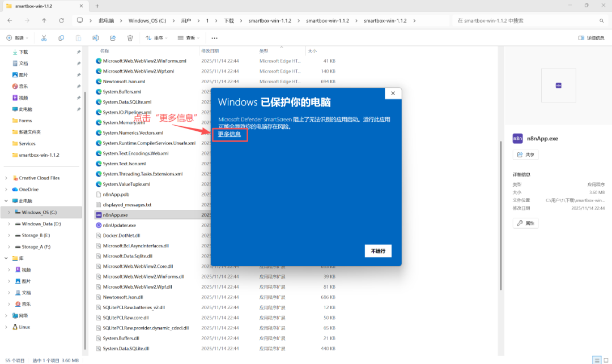
Task: Select System.Data.SQLite.dll file
Action: (x=126, y=348)
